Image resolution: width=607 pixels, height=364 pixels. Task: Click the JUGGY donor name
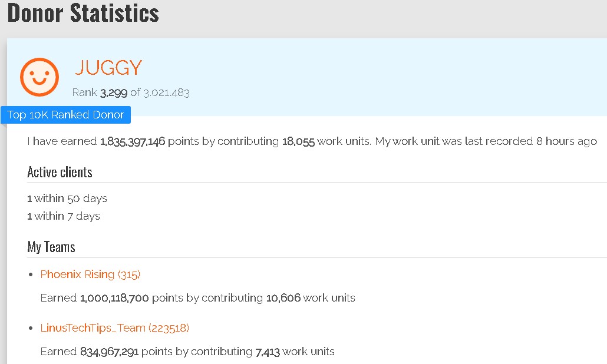click(108, 68)
